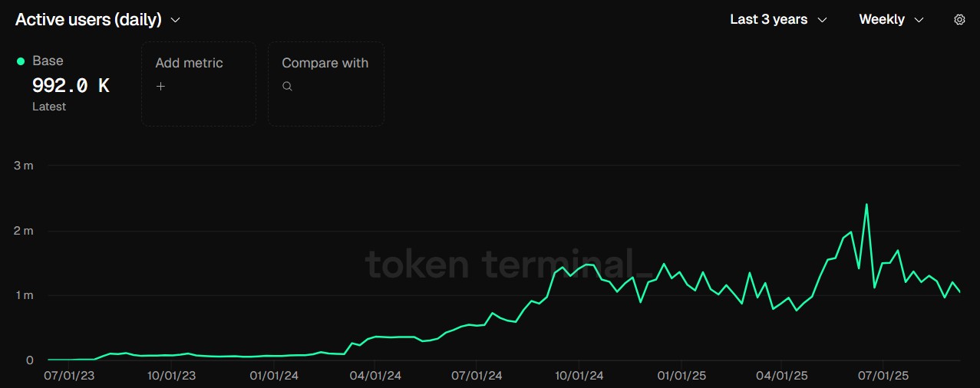Screen dimensions: 980x388
Task: Click the search icon under Compare with
Action: [287, 87]
